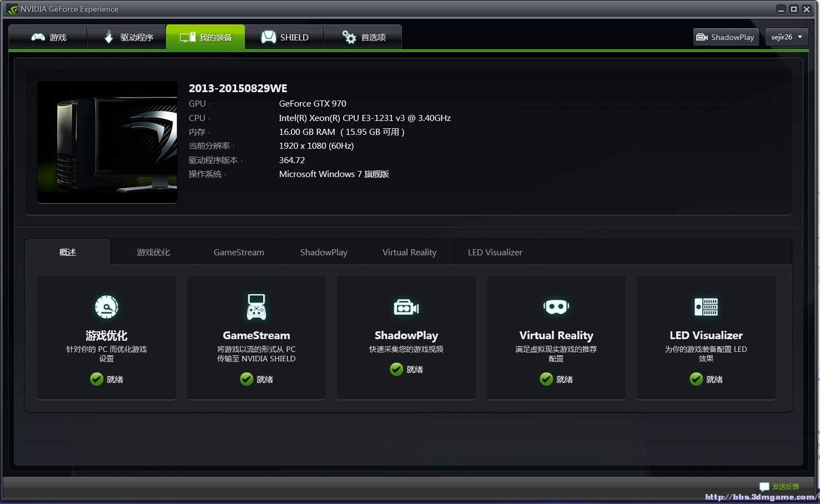Click the driver version 364.72 value

click(x=292, y=160)
